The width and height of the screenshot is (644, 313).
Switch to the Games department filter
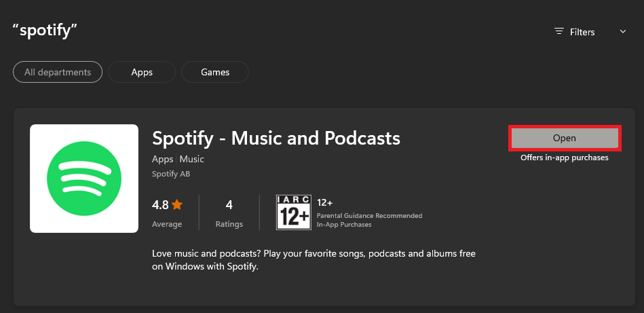pyautogui.click(x=215, y=72)
